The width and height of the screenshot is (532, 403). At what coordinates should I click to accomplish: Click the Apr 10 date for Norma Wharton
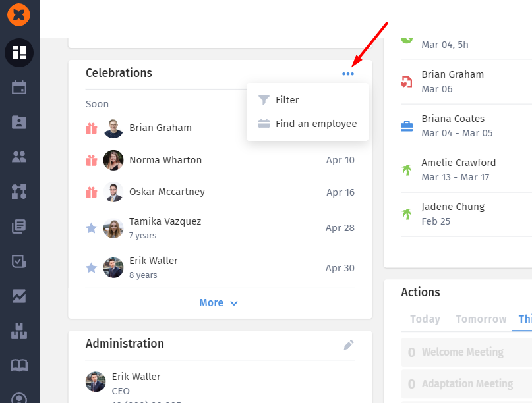[340, 160]
